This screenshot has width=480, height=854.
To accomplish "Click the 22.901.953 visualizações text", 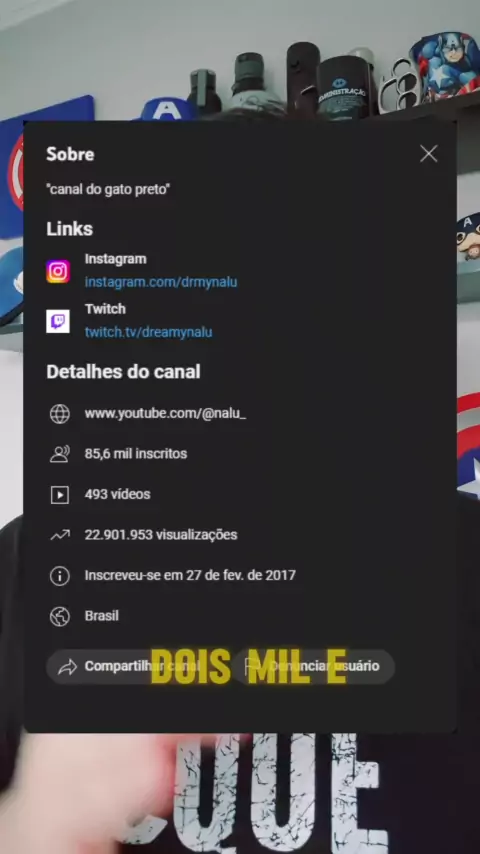I will click(x=161, y=534).
